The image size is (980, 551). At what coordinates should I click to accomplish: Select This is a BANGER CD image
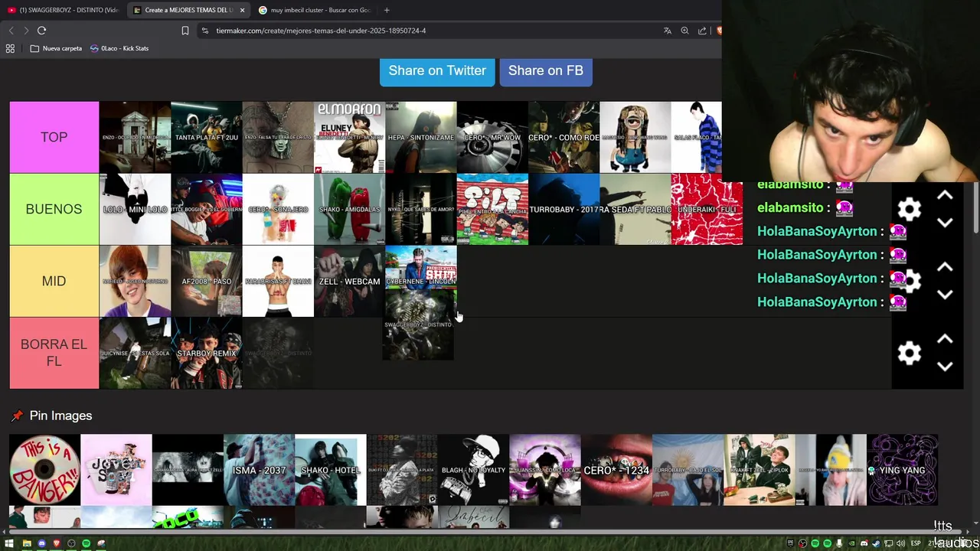point(44,470)
